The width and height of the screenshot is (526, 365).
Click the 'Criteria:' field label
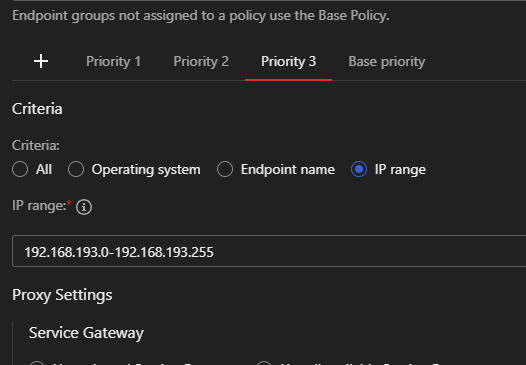coord(36,145)
